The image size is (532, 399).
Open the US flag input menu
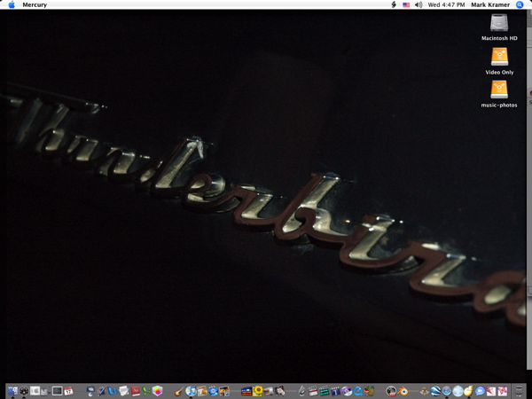[406, 4]
